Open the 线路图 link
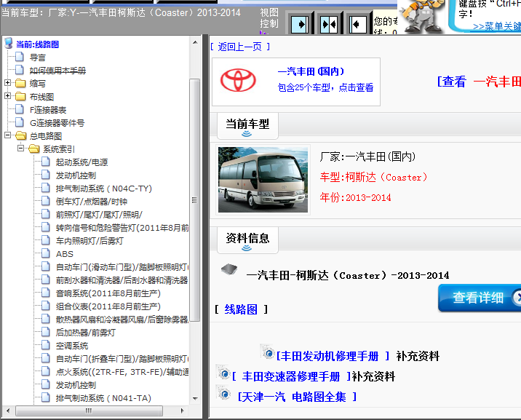Viewport: 521px width, 420px height. [x=241, y=309]
